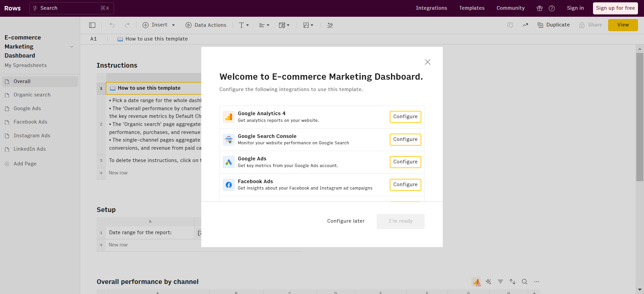Select the 'To delete these instructions' cell

pyautogui.click(x=154, y=161)
